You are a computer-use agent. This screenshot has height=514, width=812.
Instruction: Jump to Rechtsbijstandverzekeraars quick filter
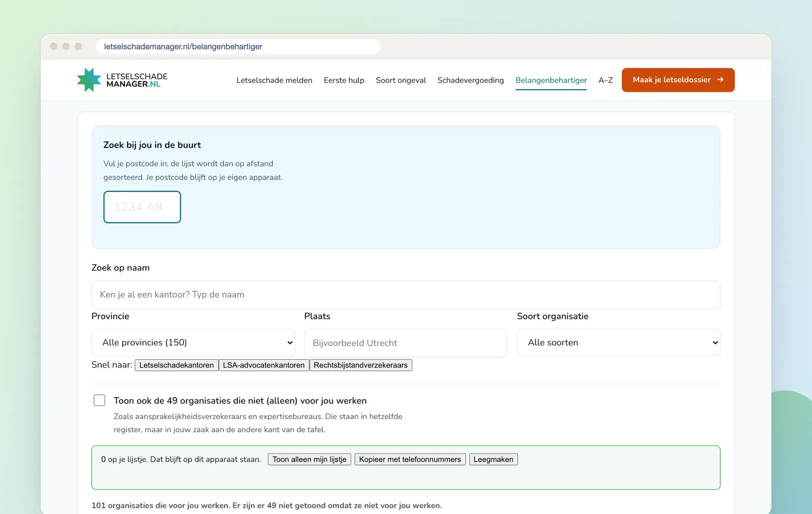tap(361, 365)
